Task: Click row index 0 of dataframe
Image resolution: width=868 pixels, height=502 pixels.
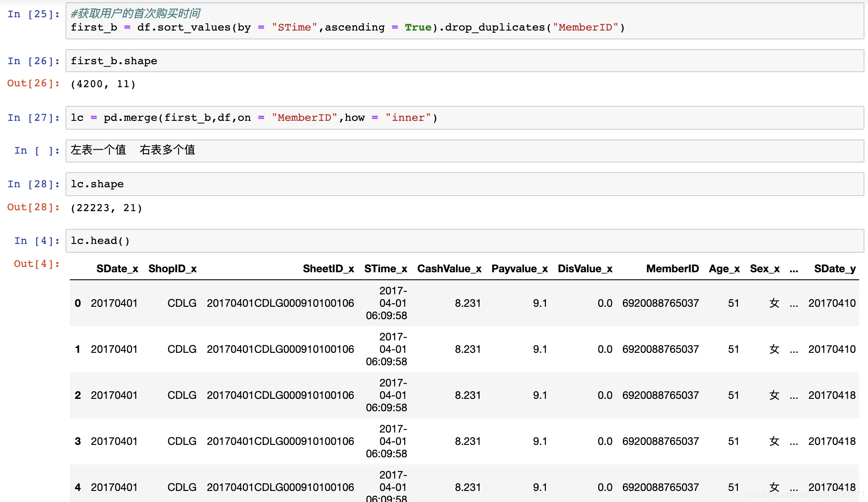Action: tap(78, 303)
